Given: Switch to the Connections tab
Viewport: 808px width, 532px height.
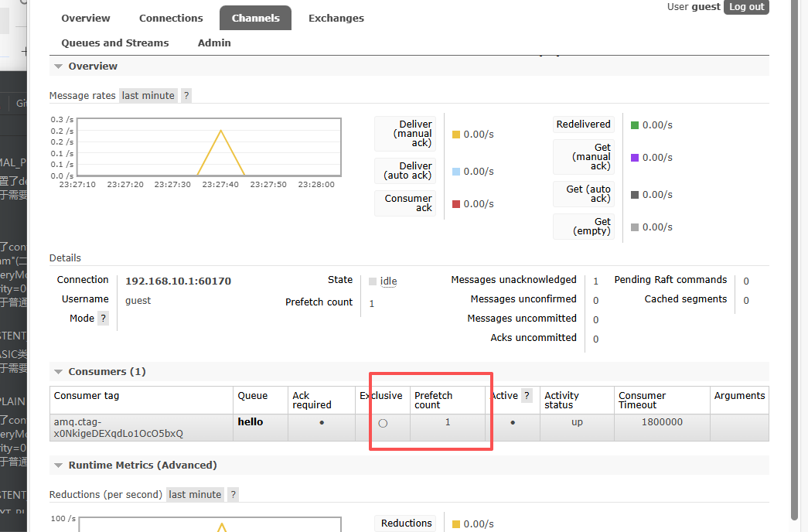Looking at the screenshot, I should click(171, 18).
